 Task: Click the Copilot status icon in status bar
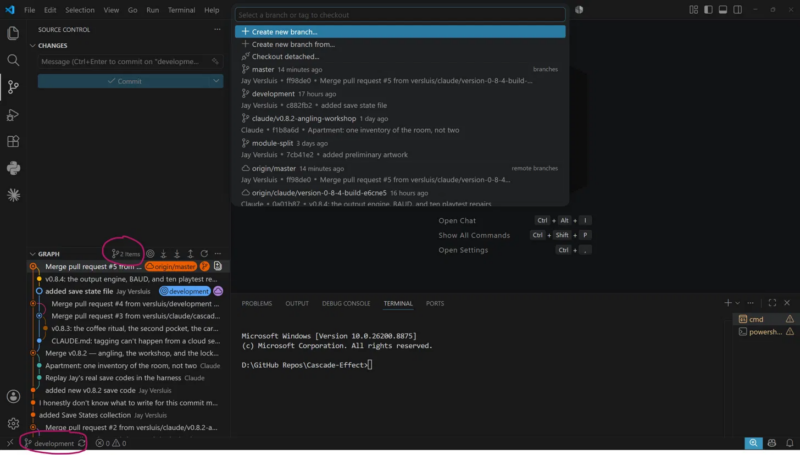(771, 443)
